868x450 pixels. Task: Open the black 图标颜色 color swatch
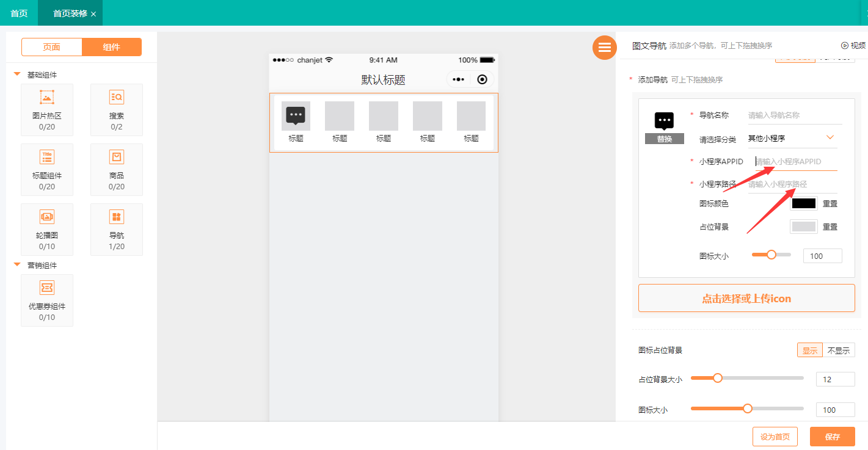(803, 203)
